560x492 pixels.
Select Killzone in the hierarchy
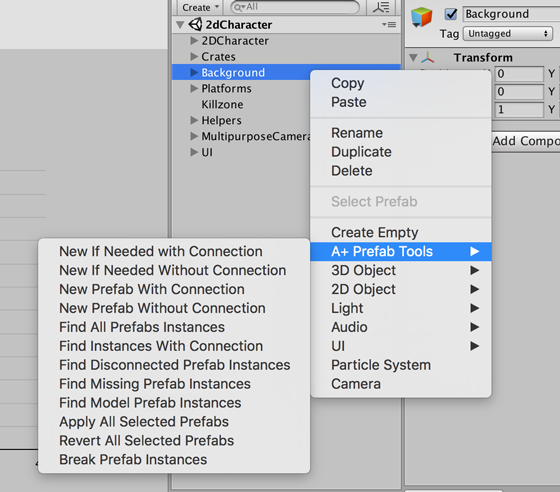pos(222,104)
